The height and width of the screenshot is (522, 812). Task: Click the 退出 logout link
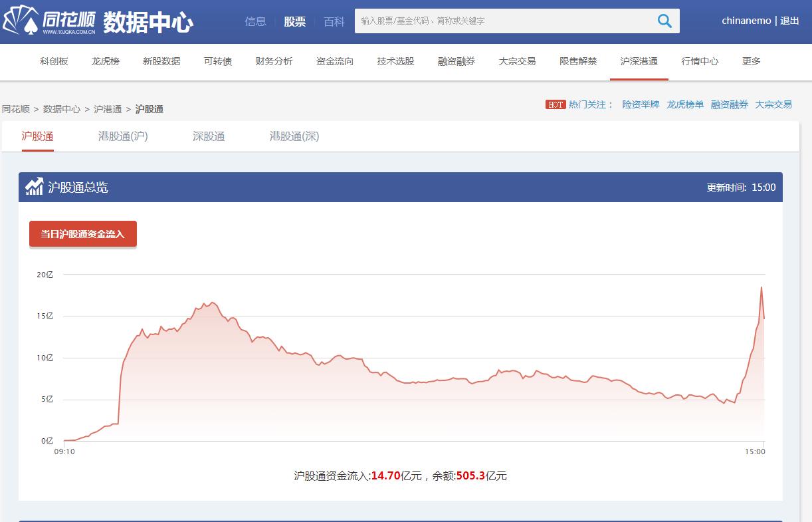coord(788,20)
